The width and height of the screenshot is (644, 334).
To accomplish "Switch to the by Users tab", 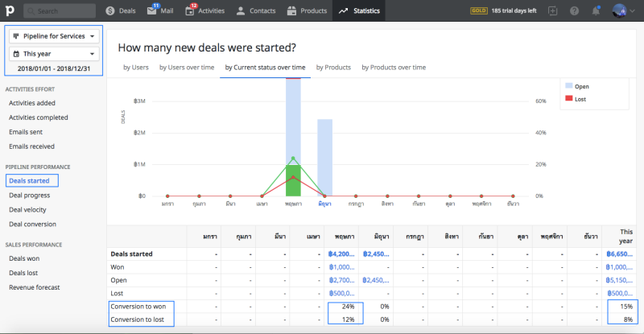I will pos(136,68).
